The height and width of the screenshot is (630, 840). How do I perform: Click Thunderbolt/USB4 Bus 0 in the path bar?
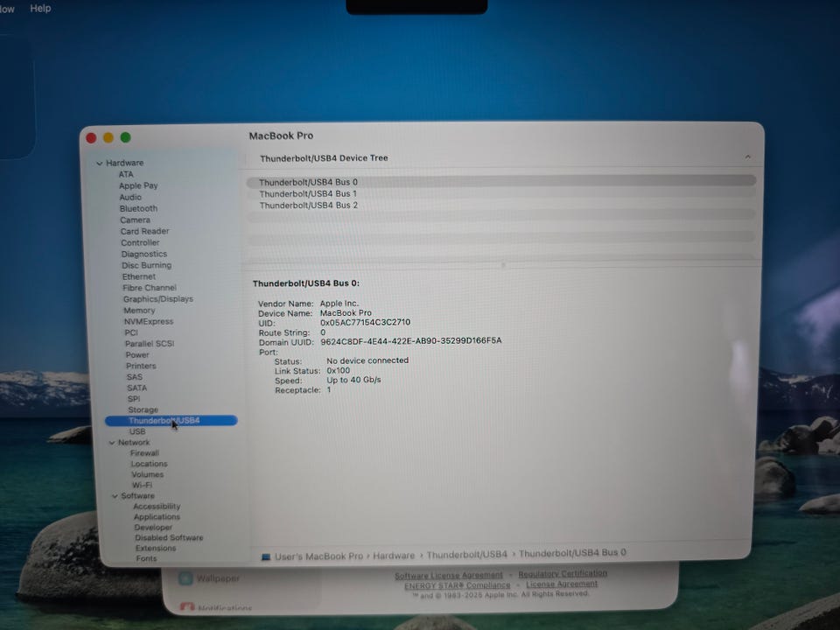pos(572,552)
